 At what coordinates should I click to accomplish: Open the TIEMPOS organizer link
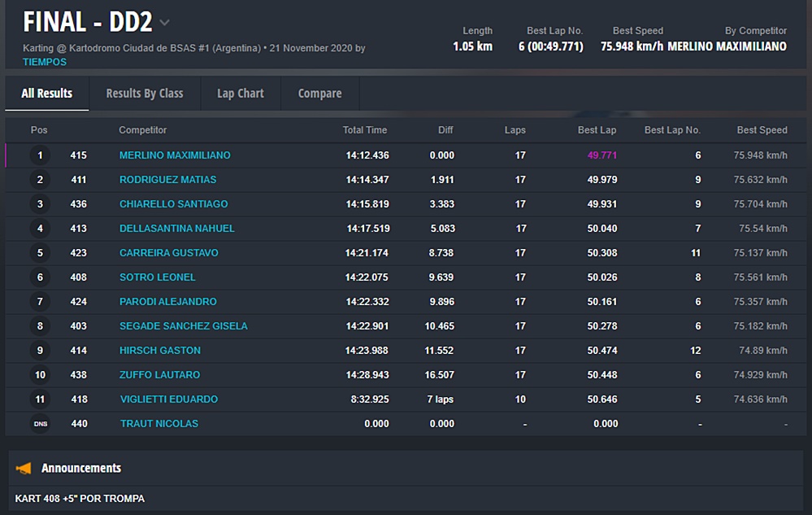pos(45,62)
